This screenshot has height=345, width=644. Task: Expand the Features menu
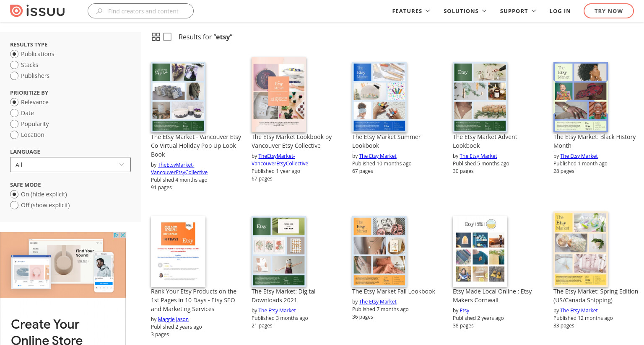point(411,11)
